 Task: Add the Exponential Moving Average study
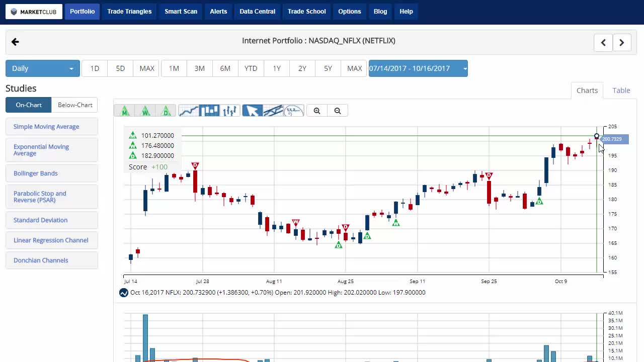pos(52,150)
